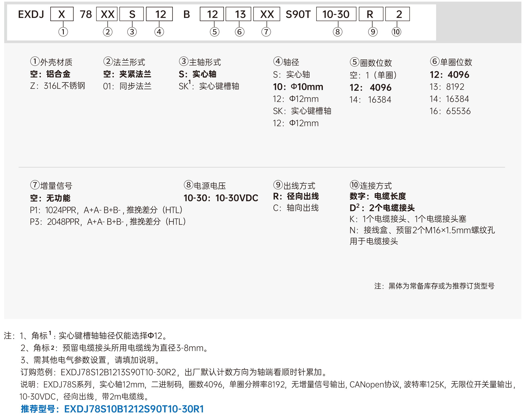Click the circled 7 beside 增量信号 heading

coord(35,185)
